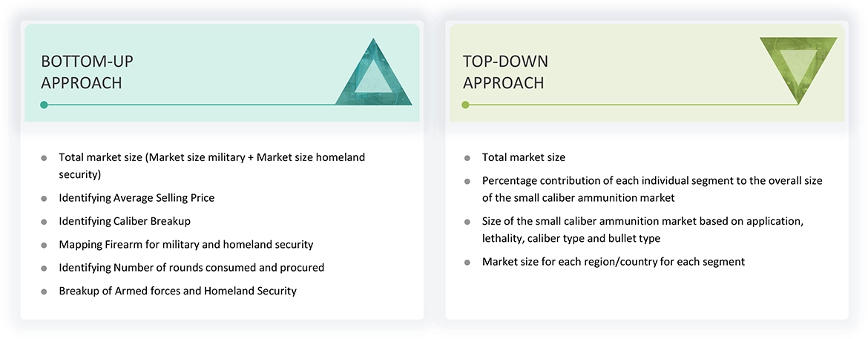Click the green downward triangle icon
The image size is (868, 339).
[x=798, y=65]
